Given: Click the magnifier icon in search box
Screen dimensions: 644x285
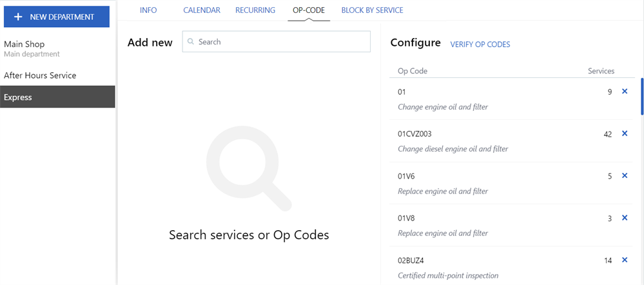Looking at the screenshot, I should pyautogui.click(x=191, y=42).
